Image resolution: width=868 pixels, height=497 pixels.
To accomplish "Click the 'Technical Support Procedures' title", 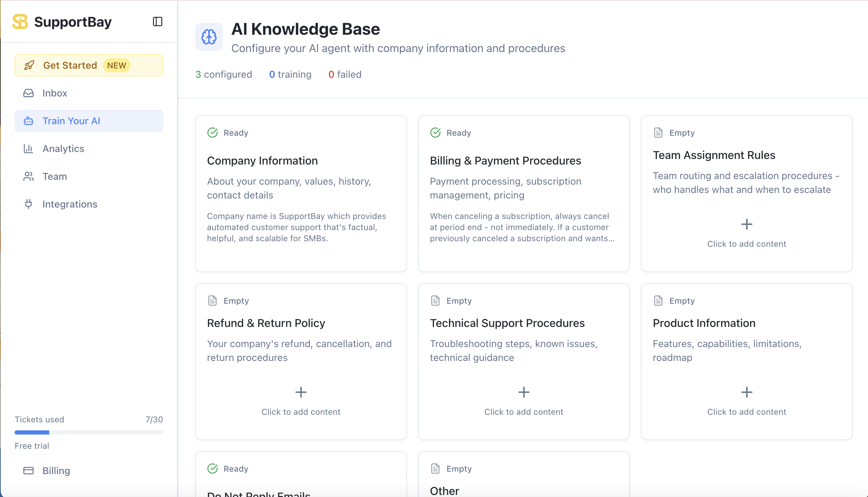I will (507, 323).
